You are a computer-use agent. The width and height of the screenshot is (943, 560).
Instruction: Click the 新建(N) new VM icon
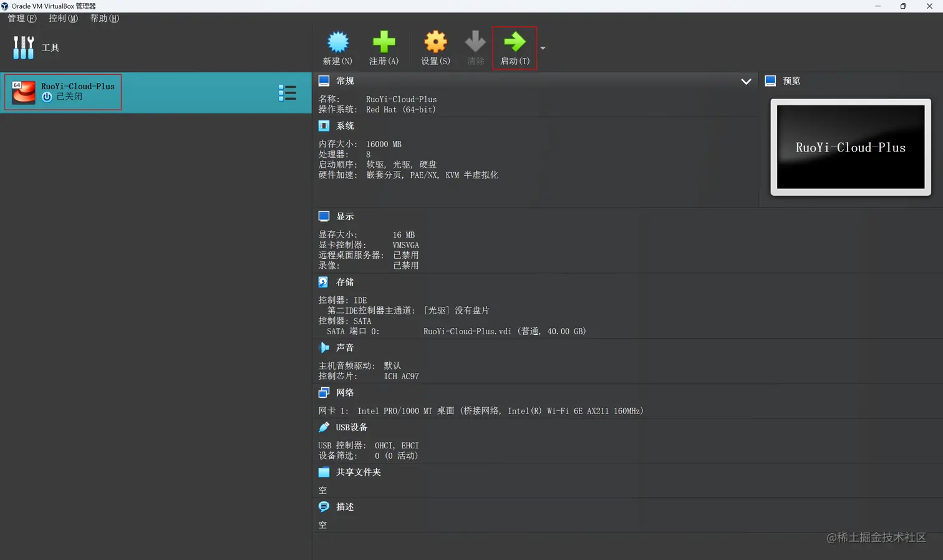point(337,42)
